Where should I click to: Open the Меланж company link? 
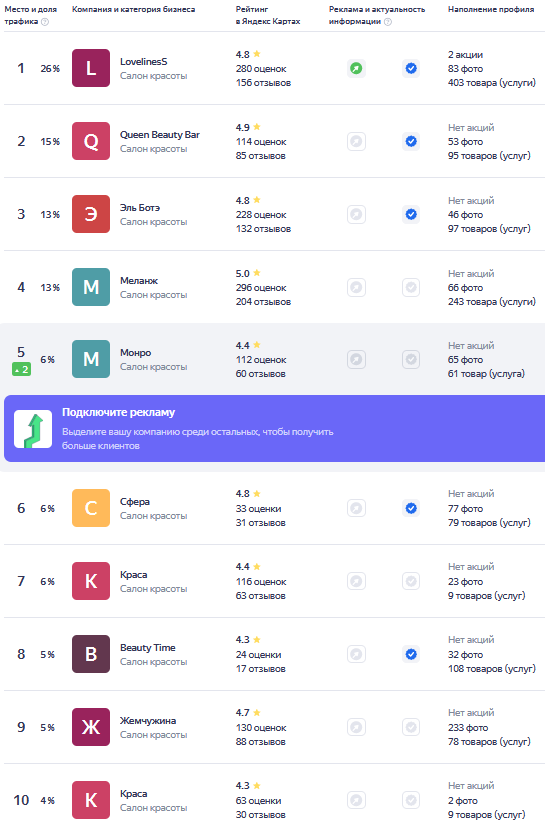(139, 281)
